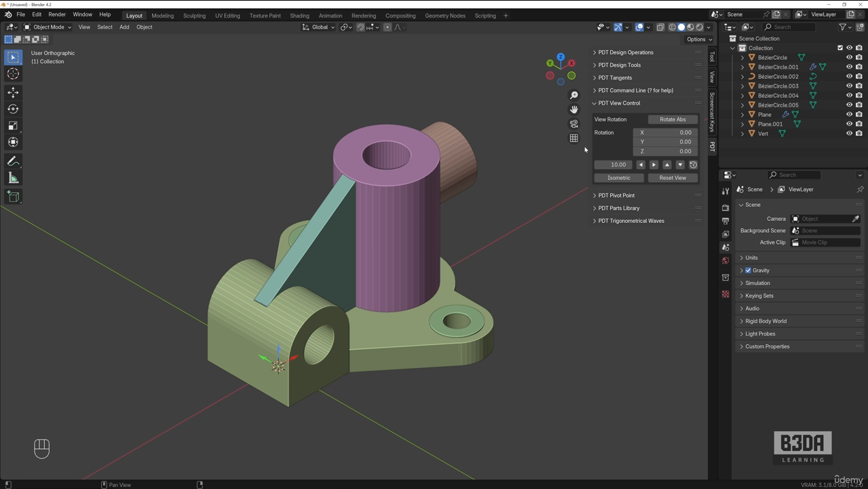868x489 pixels.
Task: Toggle the Collection checkbox
Action: click(x=840, y=48)
